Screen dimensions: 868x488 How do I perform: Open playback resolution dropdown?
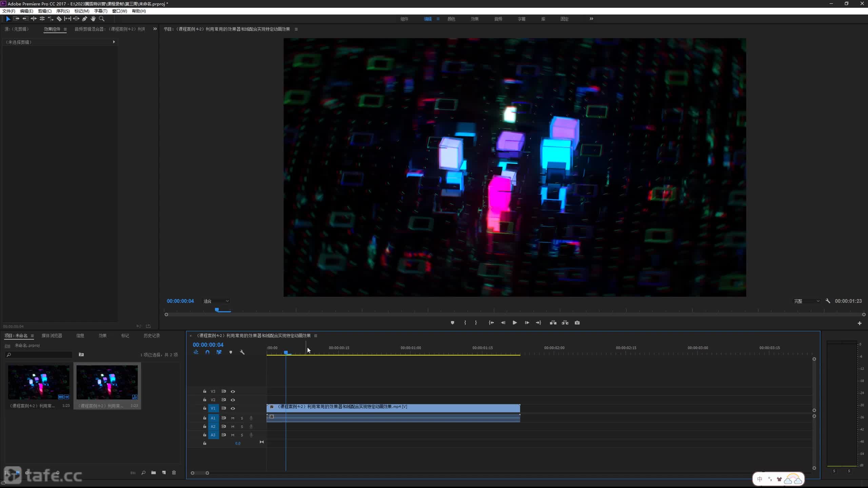coord(806,301)
